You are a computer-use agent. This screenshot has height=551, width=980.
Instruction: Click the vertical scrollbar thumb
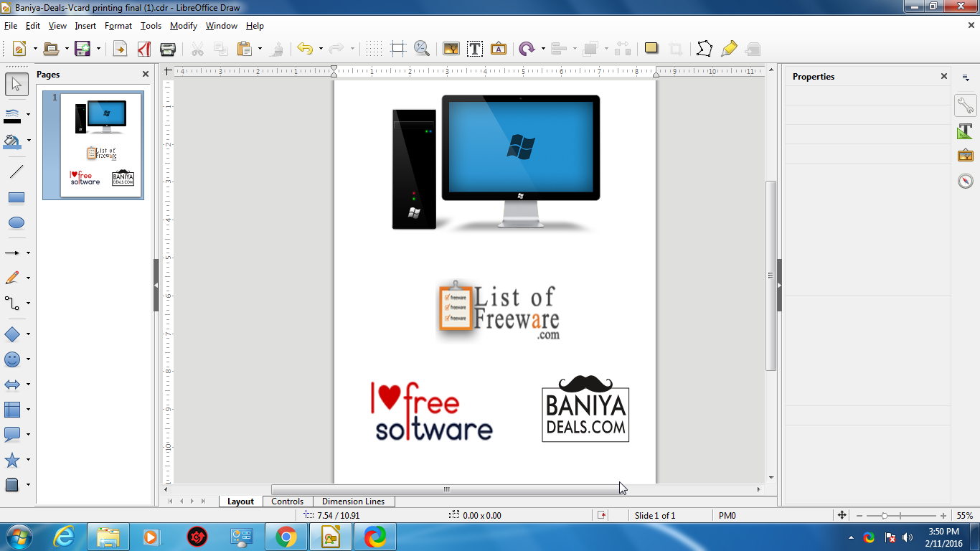(771, 275)
